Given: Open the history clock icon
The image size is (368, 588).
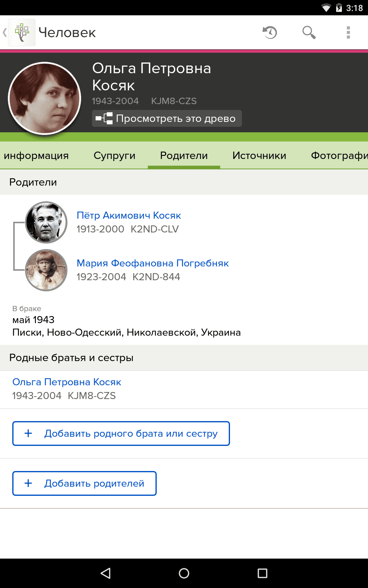Looking at the screenshot, I should coord(270,32).
